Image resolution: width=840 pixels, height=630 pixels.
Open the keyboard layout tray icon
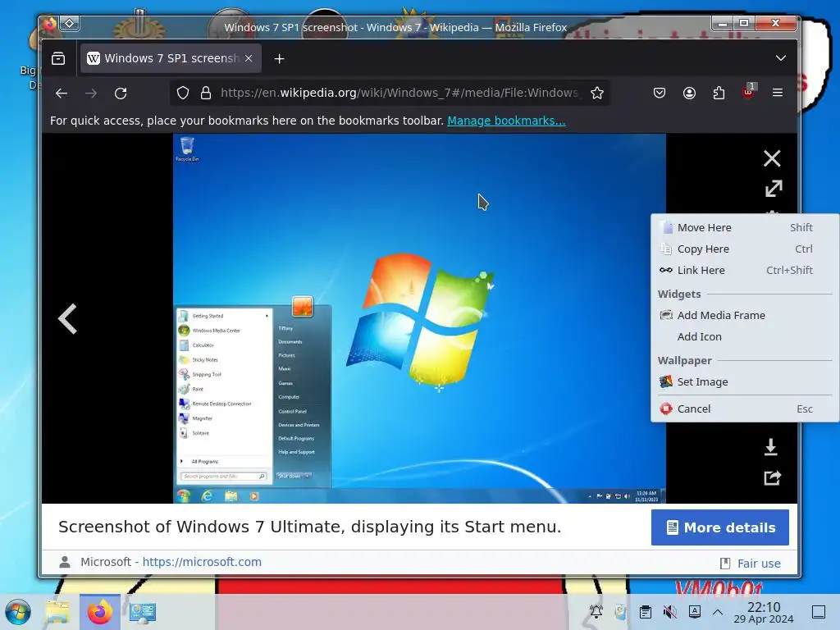point(694,612)
